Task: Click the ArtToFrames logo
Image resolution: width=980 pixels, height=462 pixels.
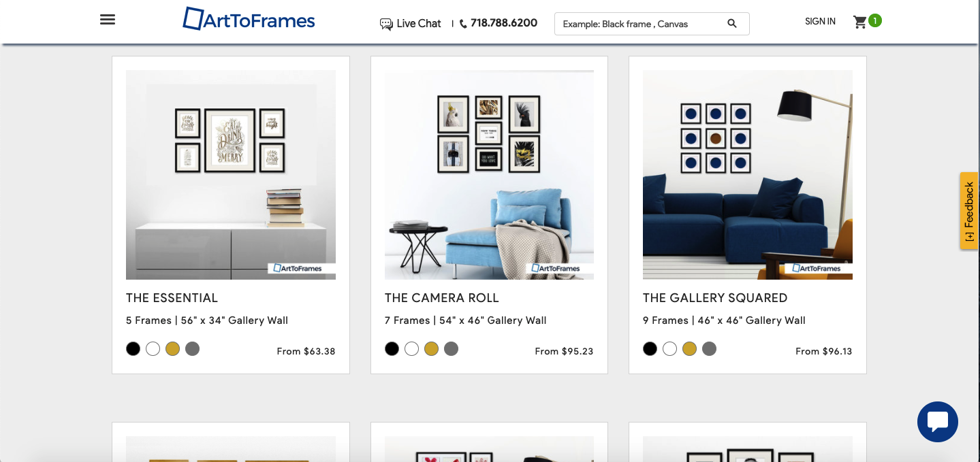Action: pyautogui.click(x=249, y=19)
